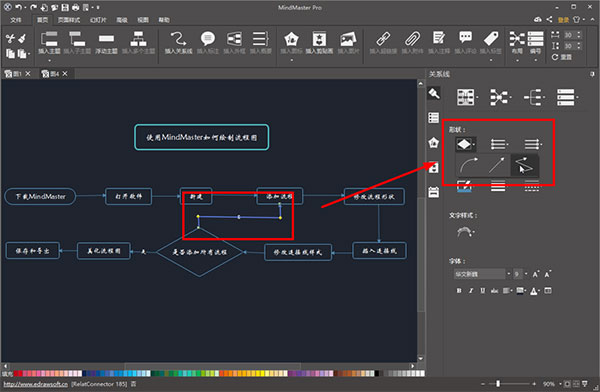Click the orange Login (登录) button
The height and width of the screenshot is (392, 600).
[563, 20]
